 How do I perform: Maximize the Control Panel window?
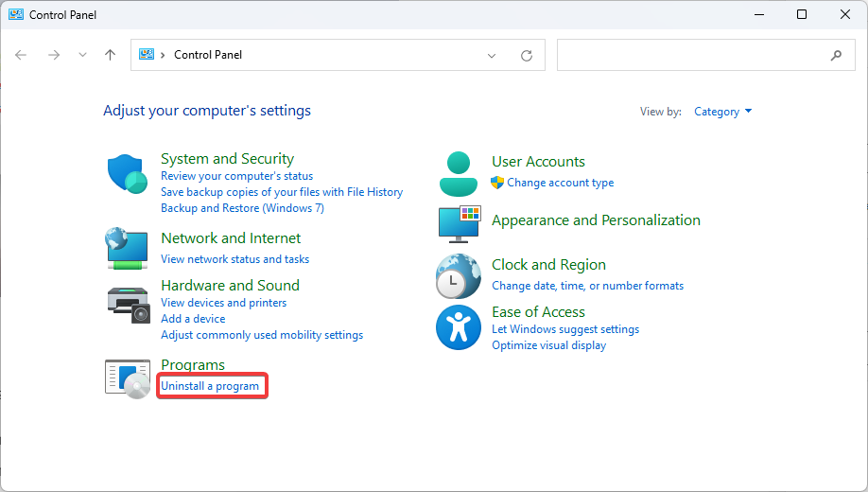(802, 14)
